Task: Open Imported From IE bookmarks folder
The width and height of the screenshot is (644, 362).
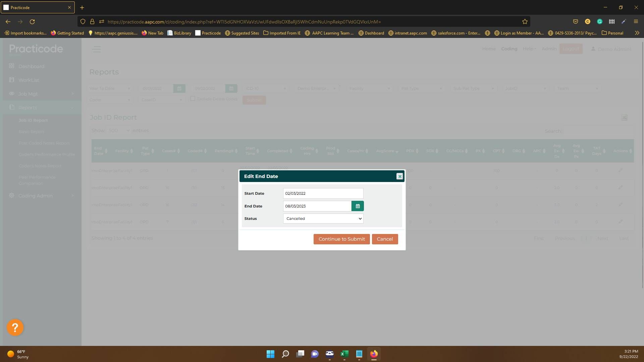Action: [282, 33]
